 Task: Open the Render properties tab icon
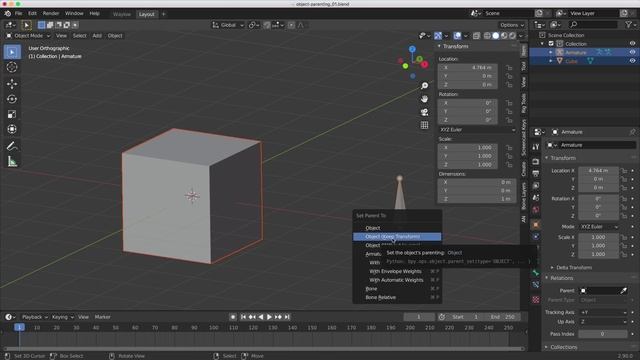click(x=536, y=162)
